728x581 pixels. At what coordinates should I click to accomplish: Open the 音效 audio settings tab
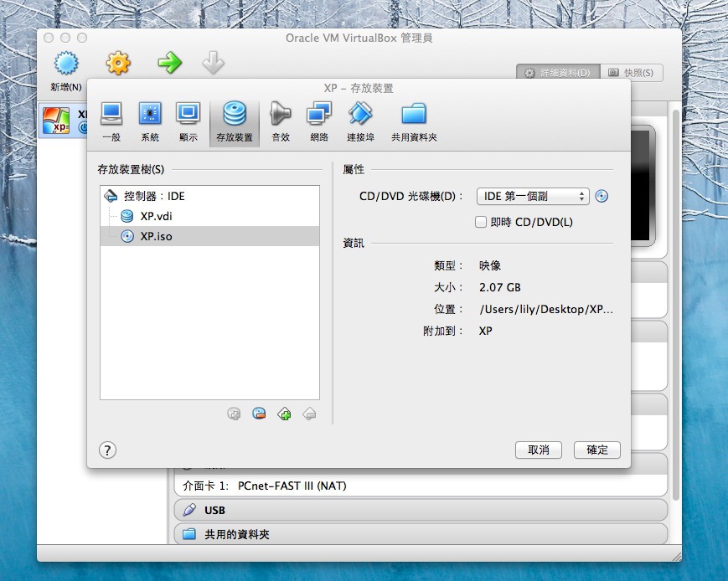[x=281, y=121]
